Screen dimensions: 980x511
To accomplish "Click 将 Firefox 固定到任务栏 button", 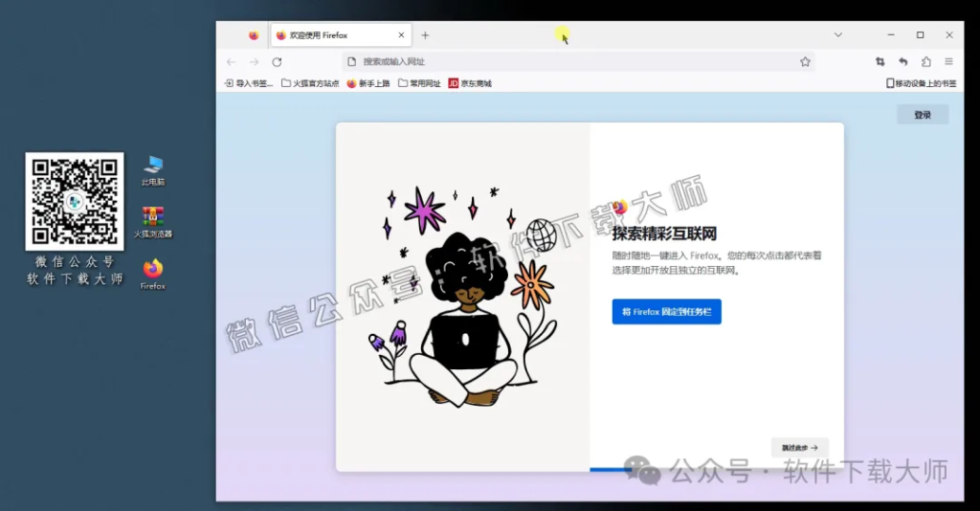I will pos(666,312).
